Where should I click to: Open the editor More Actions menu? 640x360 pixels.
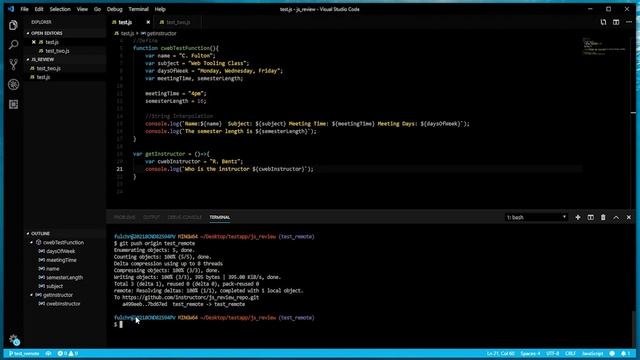pyautogui.click(x=629, y=22)
